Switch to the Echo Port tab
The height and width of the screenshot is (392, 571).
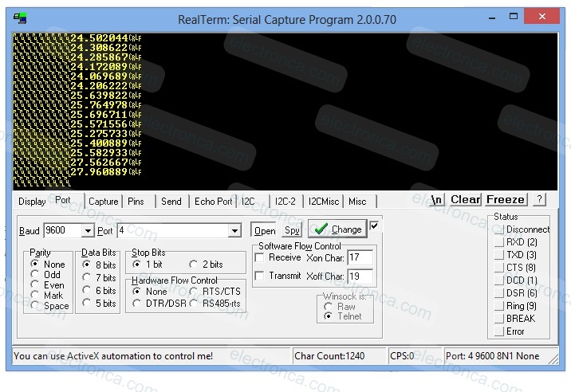pyautogui.click(x=214, y=202)
